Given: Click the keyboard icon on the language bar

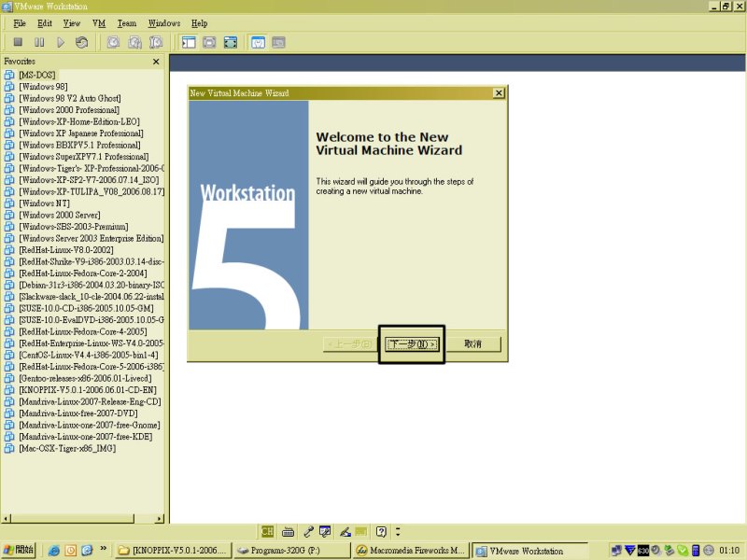Looking at the screenshot, I should (288, 531).
